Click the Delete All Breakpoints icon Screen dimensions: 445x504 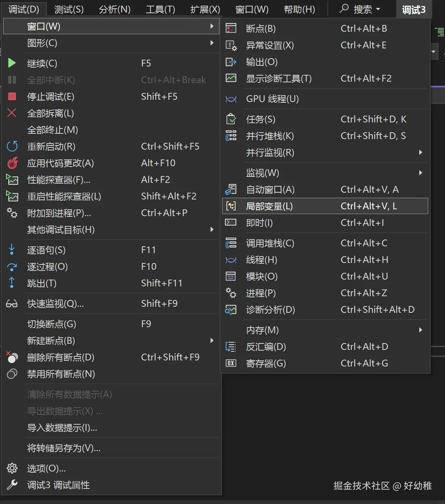[12, 357]
